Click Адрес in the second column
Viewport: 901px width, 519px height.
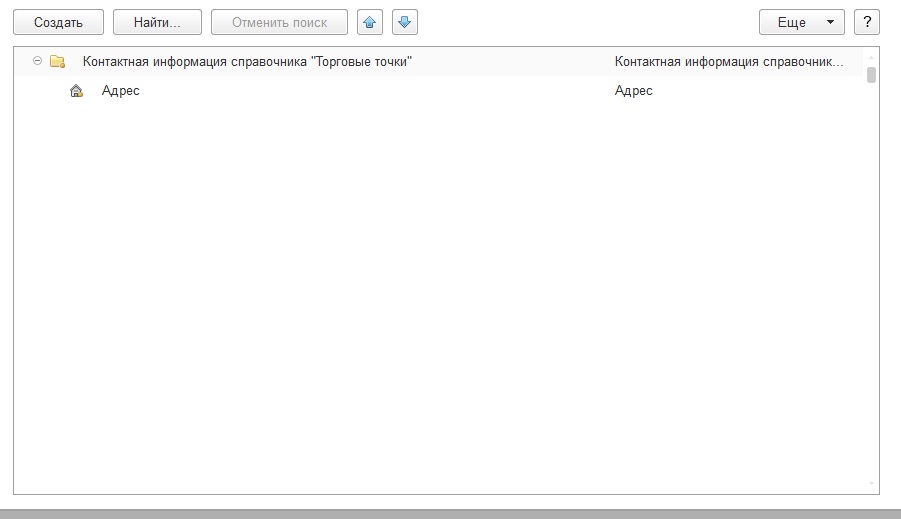click(634, 91)
